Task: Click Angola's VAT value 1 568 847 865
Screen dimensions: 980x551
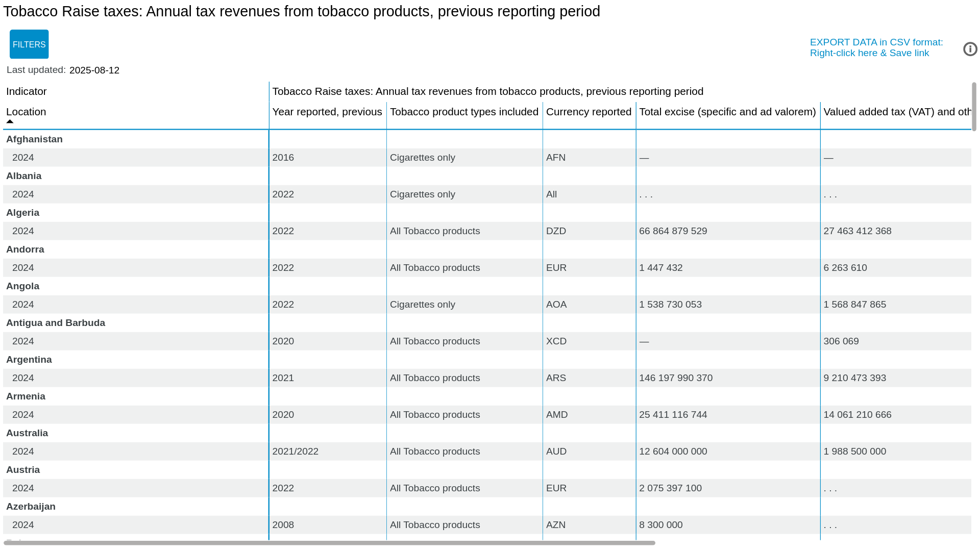Action: tap(854, 305)
